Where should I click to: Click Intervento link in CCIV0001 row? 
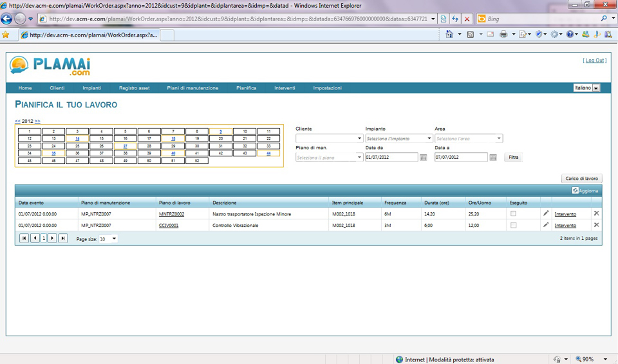pos(565,225)
